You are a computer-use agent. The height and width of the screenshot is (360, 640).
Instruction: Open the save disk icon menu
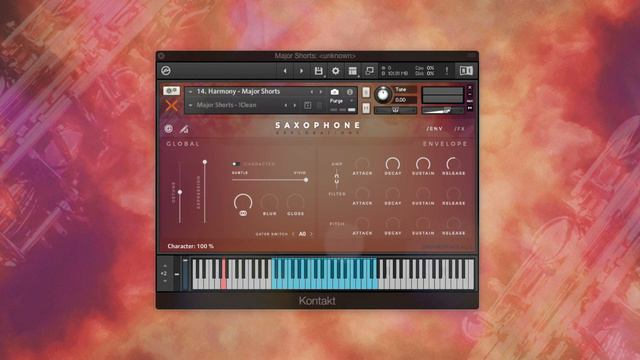pyautogui.click(x=318, y=71)
